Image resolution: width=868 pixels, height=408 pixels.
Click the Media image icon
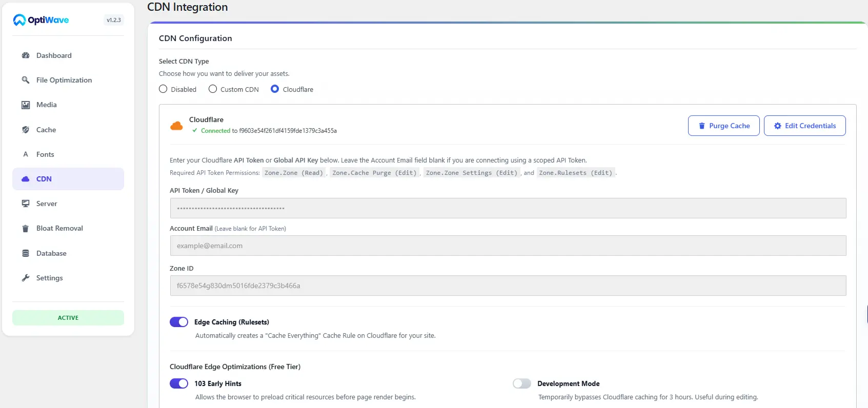coord(26,105)
